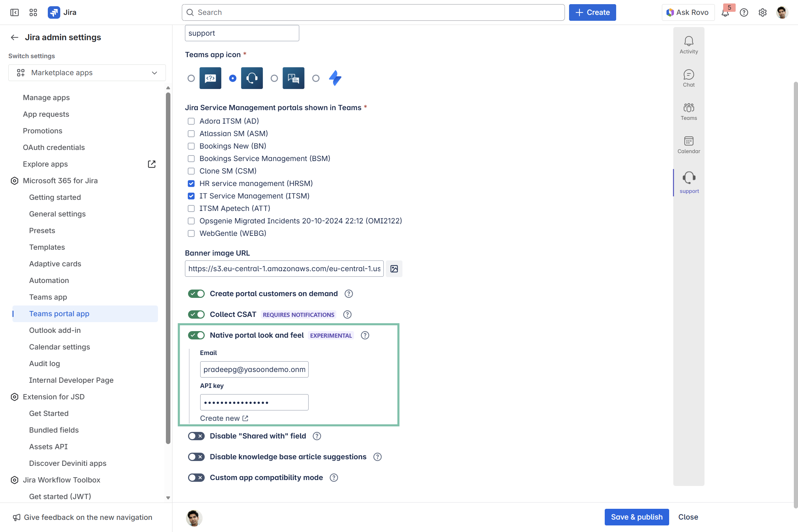798x532 pixels.
Task: Go to the Adaptive cards page
Action: 55,264
